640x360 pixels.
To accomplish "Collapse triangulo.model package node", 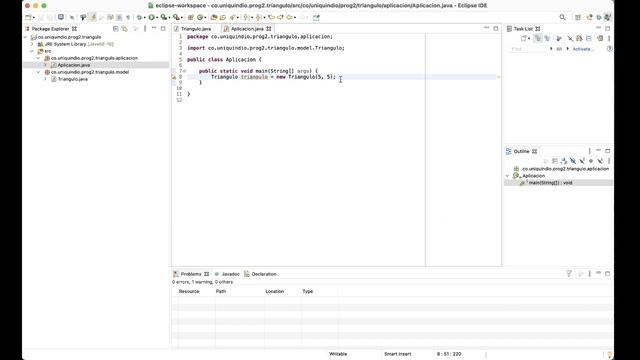I will tap(39, 72).
